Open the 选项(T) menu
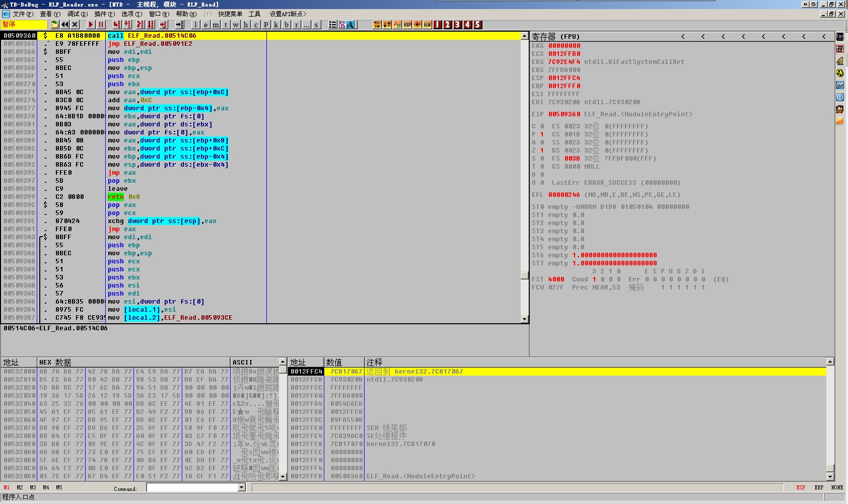This screenshot has height=504, width=848. [x=131, y=14]
